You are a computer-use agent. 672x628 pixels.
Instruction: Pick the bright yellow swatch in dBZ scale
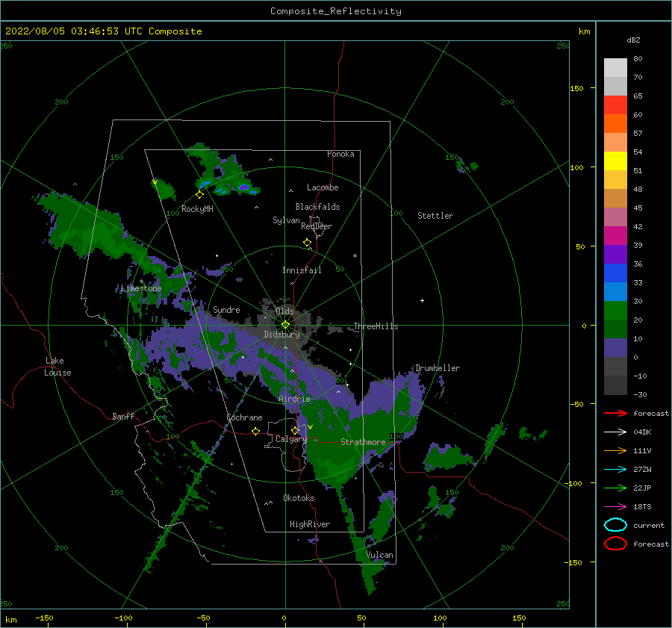point(615,161)
